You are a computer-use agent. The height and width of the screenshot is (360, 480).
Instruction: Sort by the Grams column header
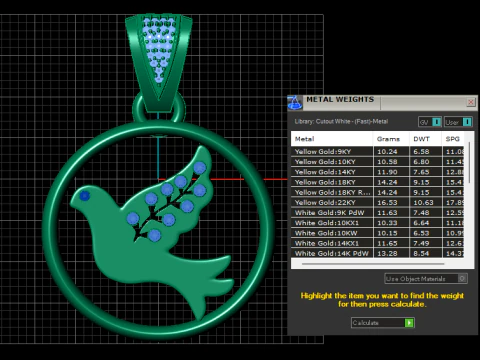391,139
